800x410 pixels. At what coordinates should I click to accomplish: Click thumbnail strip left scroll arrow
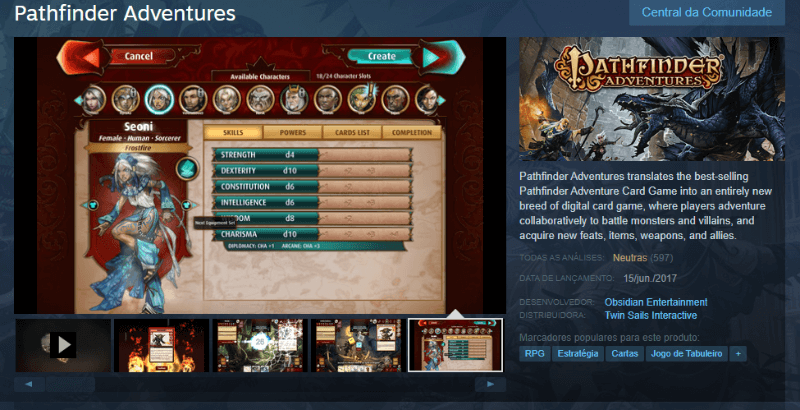tap(30, 384)
